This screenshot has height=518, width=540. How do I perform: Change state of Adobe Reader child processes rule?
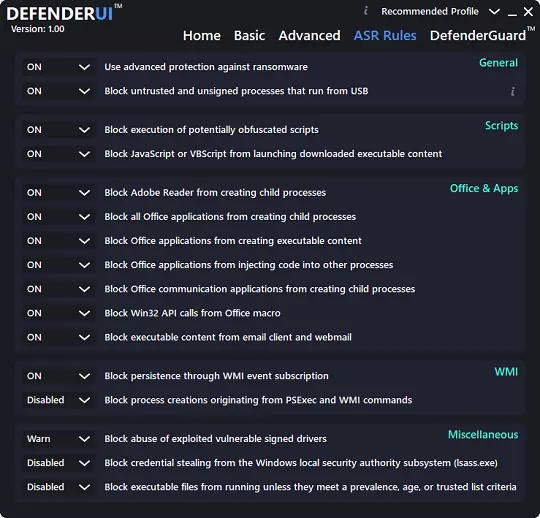(59, 193)
